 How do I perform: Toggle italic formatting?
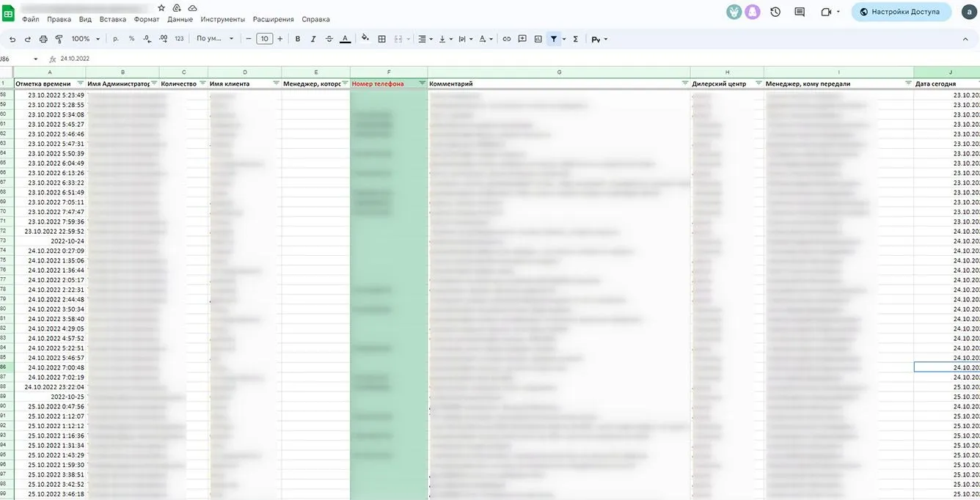[313, 39]
